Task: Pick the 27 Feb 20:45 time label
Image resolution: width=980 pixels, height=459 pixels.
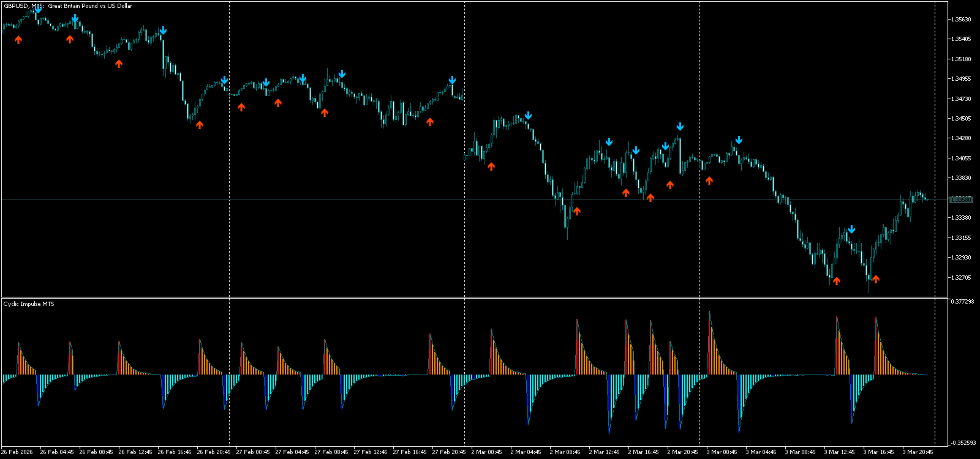Action: [x=449, y=452]
